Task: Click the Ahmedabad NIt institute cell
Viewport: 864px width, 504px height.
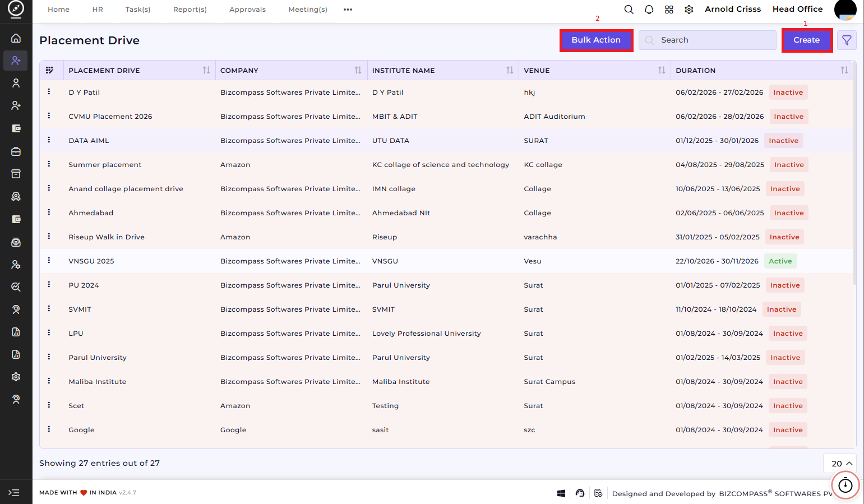Action: [401, 213]
